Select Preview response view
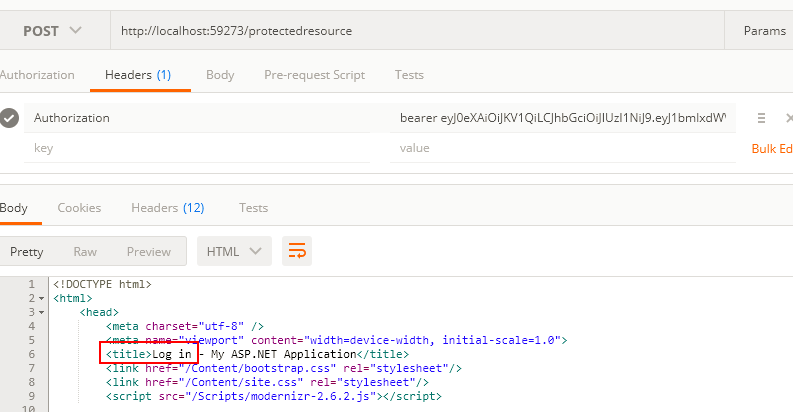 [149, 252]
